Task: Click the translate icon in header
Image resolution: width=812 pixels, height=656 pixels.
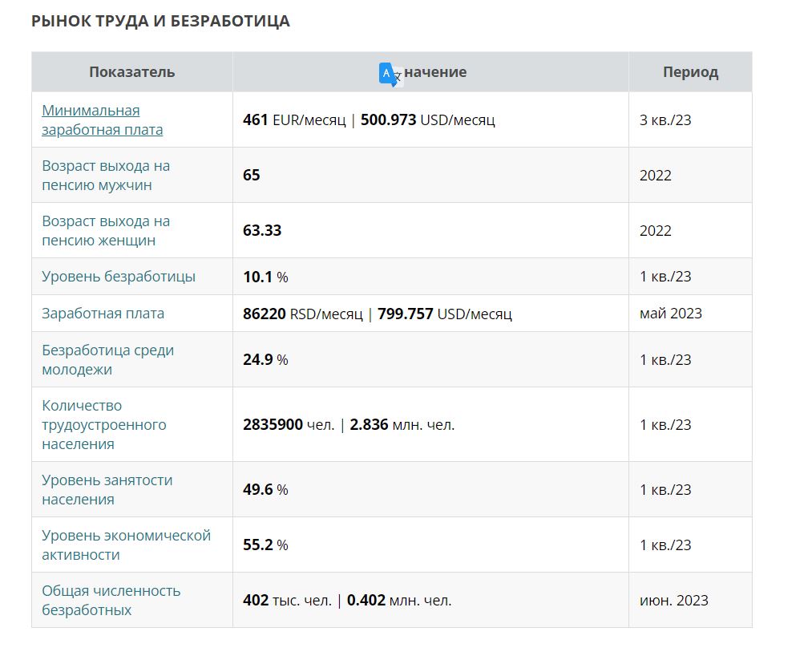Action: (390, 73)
